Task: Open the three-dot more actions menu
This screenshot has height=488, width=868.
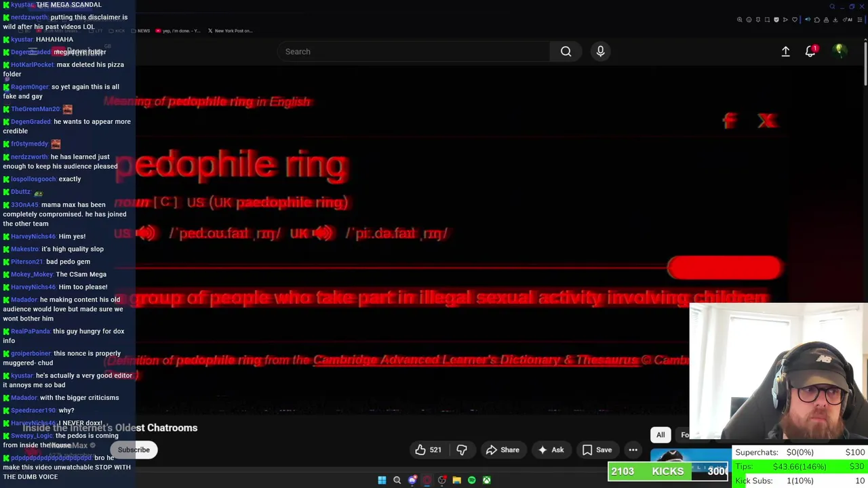Action: 633,450
